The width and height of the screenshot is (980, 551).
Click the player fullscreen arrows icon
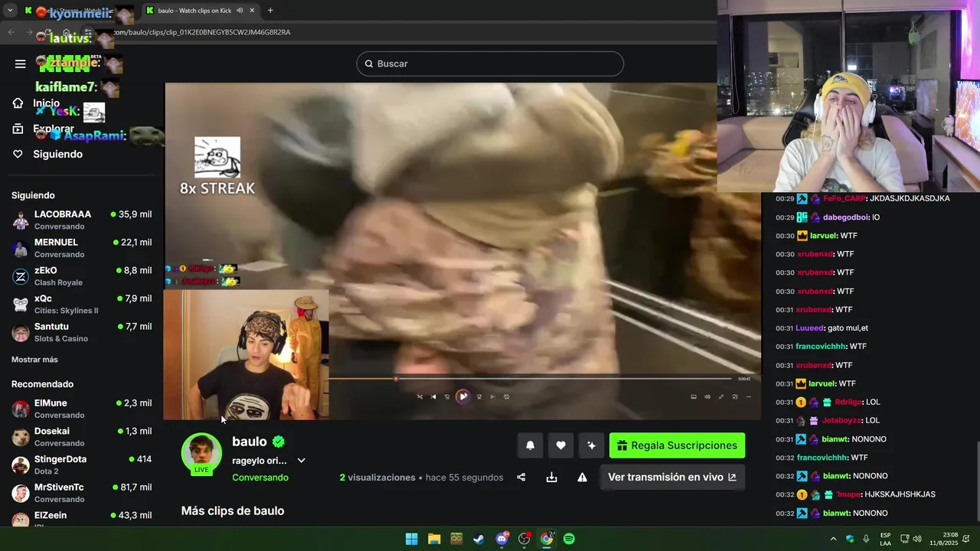(x=720, y=396)
